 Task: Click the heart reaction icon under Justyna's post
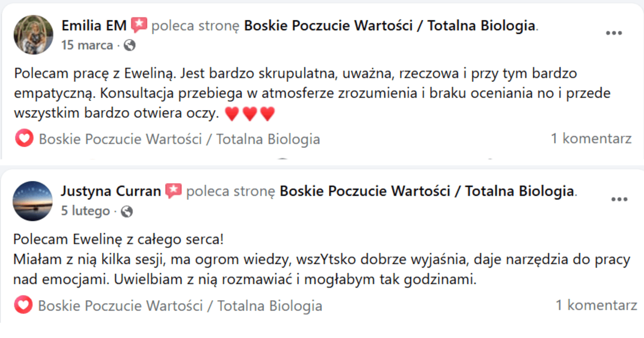coord(23,305)
